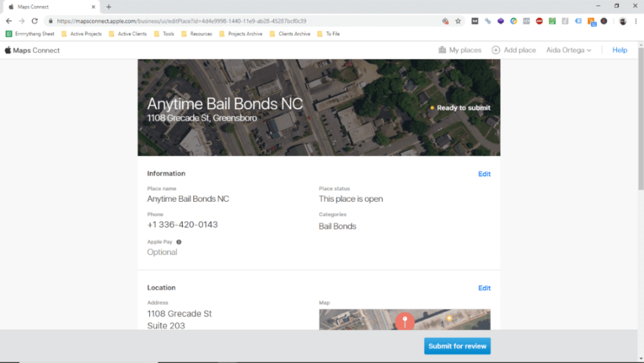Open the Chrome profile avatar
The width and height of the screenshot is (644, 363).
(623, 22)
